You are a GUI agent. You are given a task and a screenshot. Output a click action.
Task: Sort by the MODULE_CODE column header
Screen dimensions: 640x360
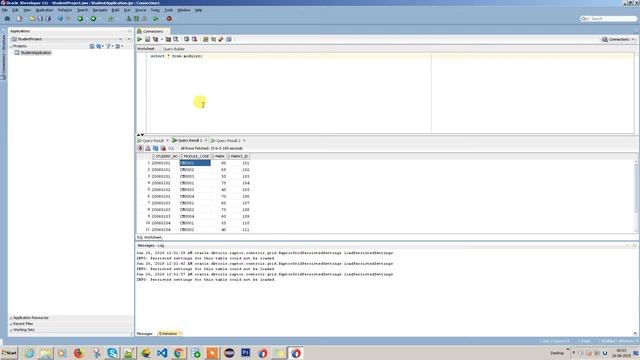[196, 156]
